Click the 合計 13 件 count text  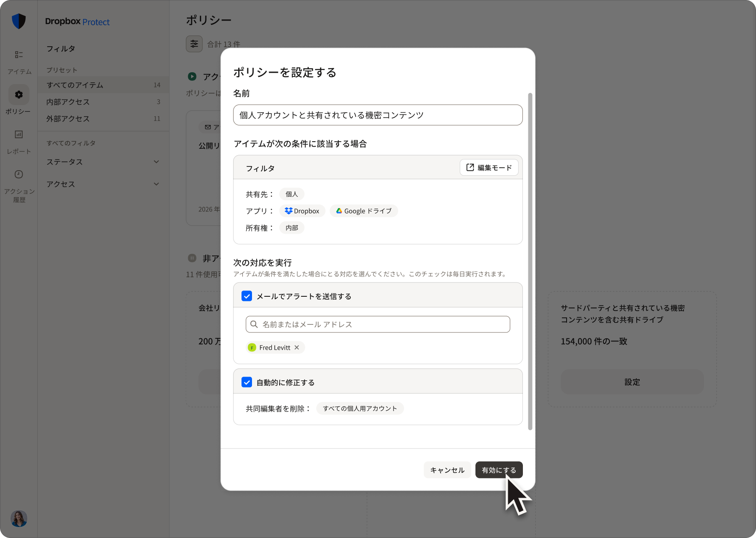point(223,44)
